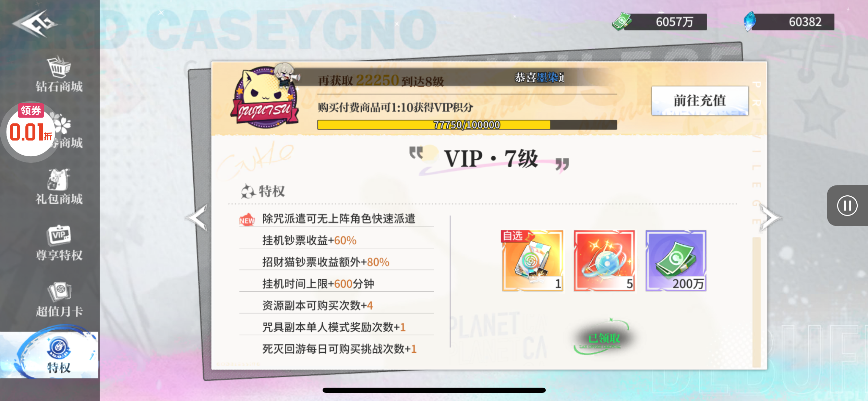This screenshot has width=868, height=401.
Task: Claim the 0.01折 coupon badge
Action: (30, 130)
